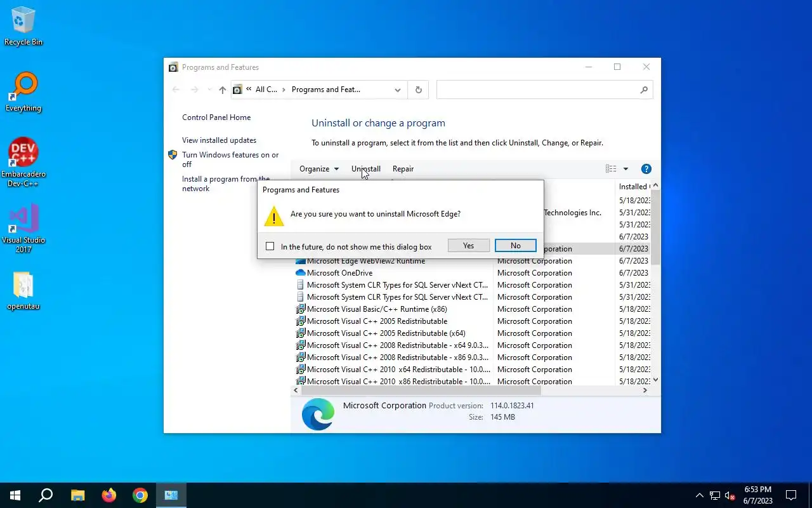Click the Back navigation arrow
This screenshot has height=508, width=812.
(176, 90)
